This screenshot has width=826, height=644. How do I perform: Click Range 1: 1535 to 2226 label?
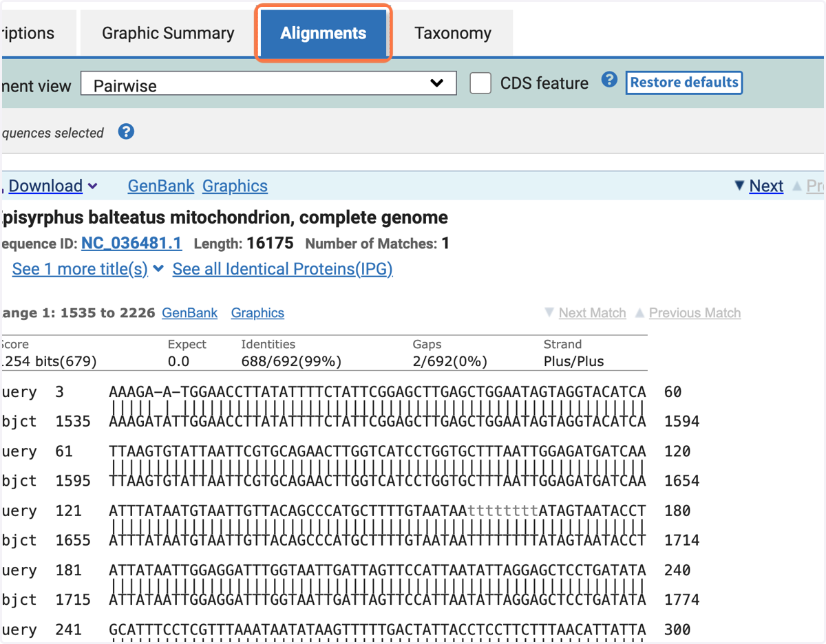pos(78,313)
